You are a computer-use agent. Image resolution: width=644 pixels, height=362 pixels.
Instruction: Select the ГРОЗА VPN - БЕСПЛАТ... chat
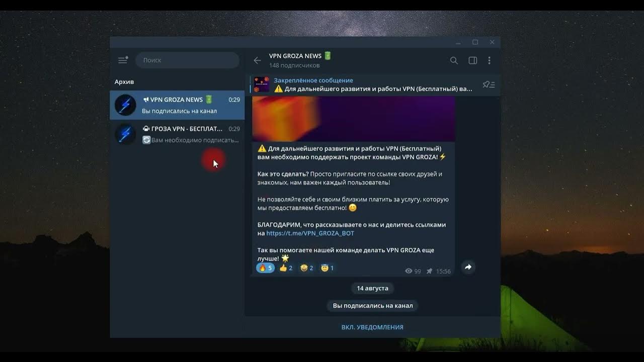(177, 134)
